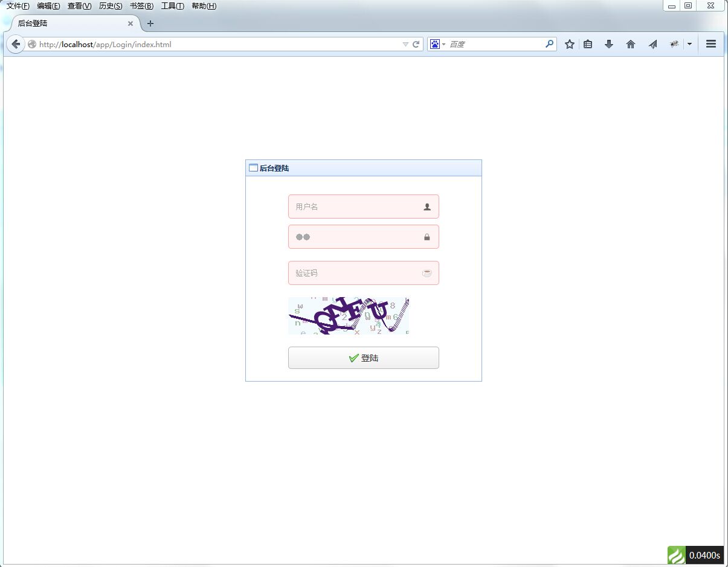Expand the URL history dropdown arrow
The width and height of the screenshot is (728, 567).
tap(405, 45)
